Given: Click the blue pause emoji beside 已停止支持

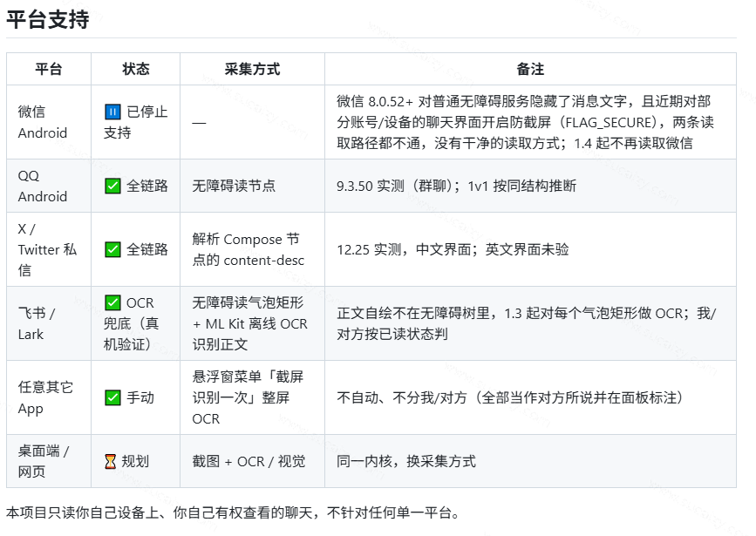Looking at the screenshot, I should coord(112,112).
